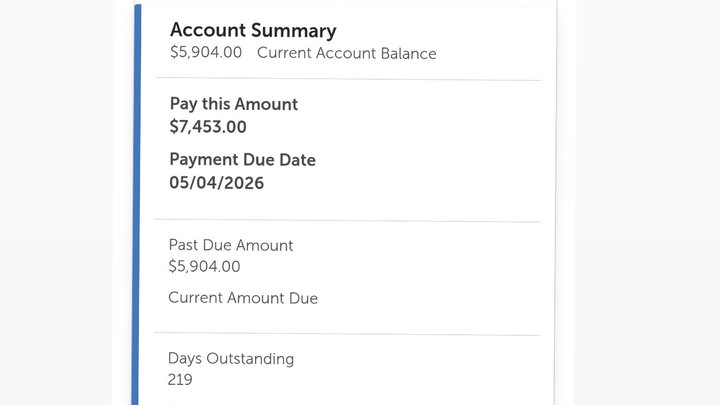Click the Payment Due Date label
Viewport: 720px width, 405px height.
(x=242, y=160)
